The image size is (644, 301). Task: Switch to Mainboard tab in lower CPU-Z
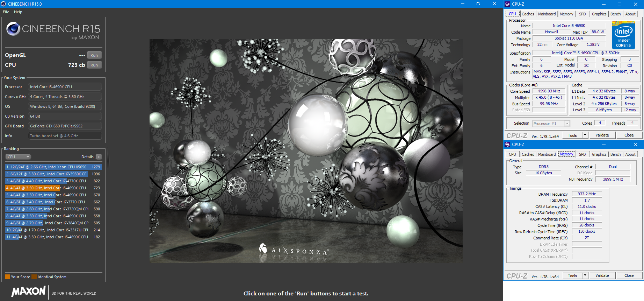coord(547,154)
